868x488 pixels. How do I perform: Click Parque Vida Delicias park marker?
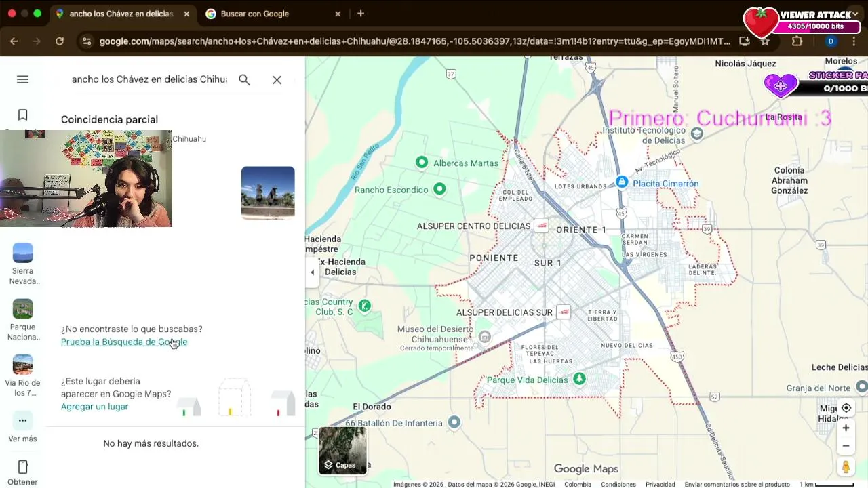579,378
